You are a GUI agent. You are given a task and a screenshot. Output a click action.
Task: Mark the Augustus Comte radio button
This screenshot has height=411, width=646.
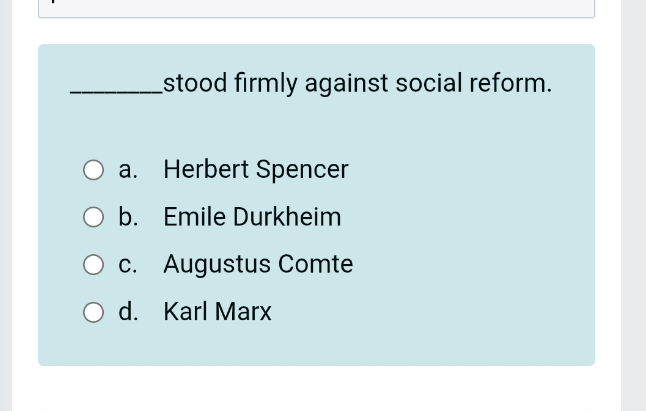tap(93, 264)
